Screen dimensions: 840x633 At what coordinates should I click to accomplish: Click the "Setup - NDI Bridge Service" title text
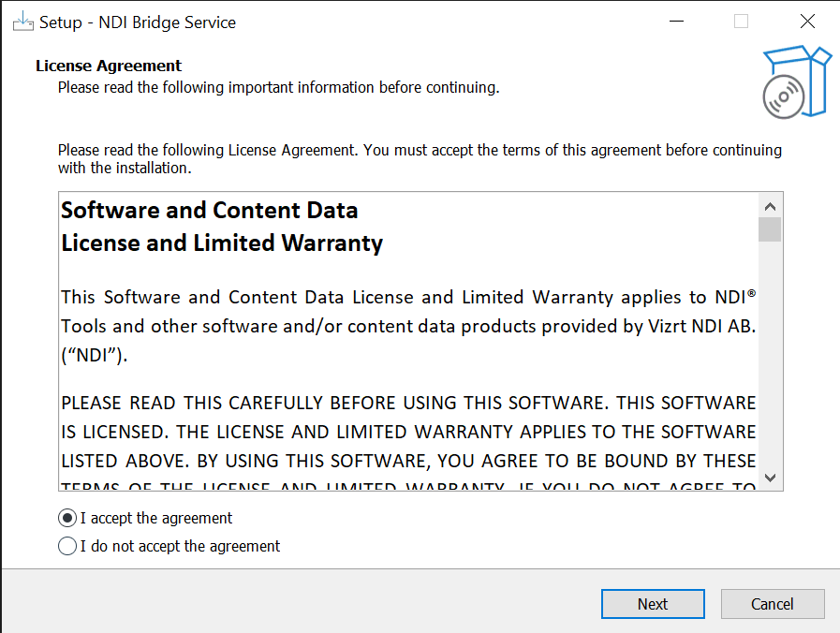pyautogui.click(x=138, y=22)
